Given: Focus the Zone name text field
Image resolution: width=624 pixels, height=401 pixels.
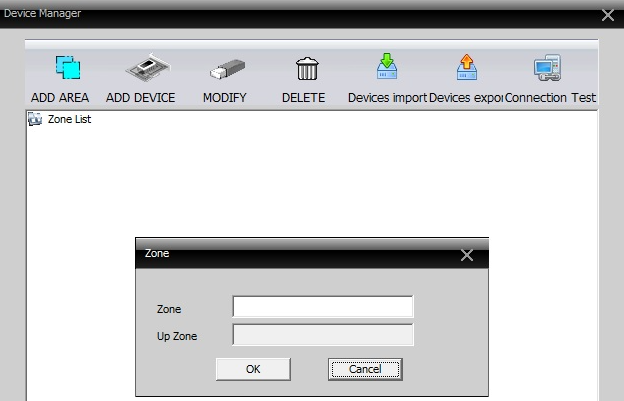Looking at the screenshot, I should pyautogui.click(x=322, y=307).
